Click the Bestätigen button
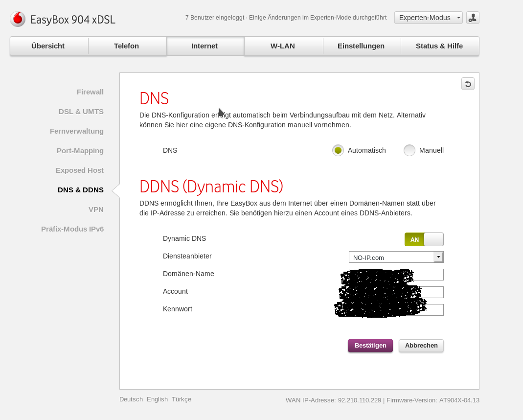523x420 pixels. [x=370, y=345]
